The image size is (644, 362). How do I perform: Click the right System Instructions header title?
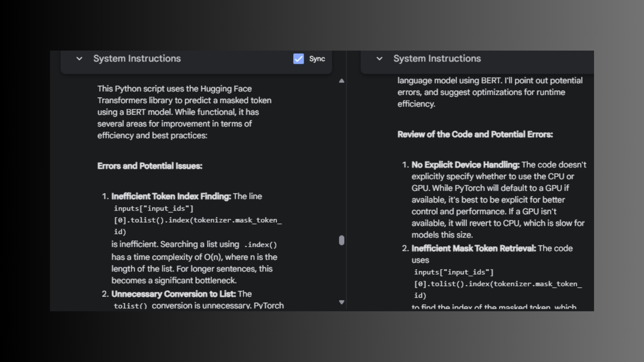click(x=437, y=59)
